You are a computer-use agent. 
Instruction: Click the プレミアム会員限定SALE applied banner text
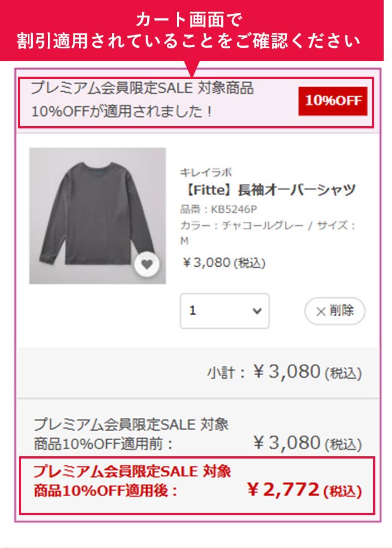coord(142,99)
